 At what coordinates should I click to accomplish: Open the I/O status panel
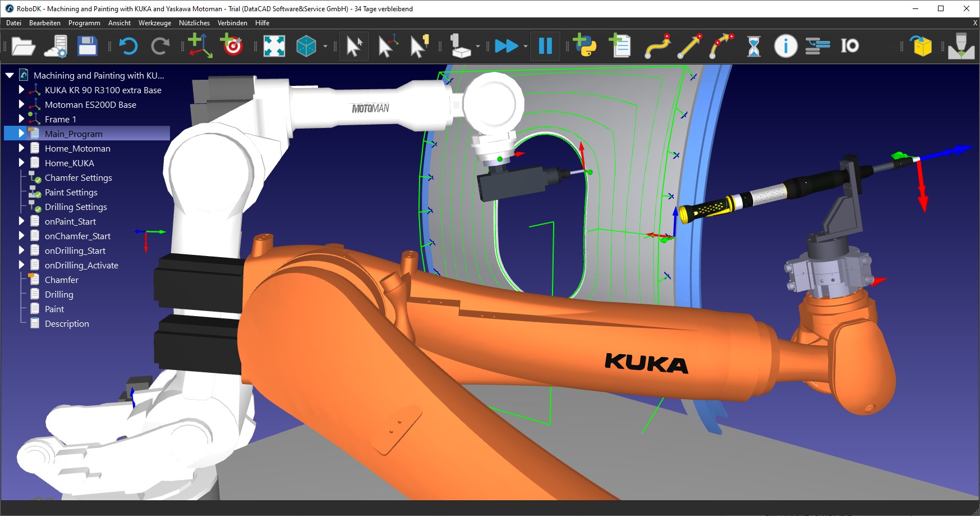pos(850,46)
